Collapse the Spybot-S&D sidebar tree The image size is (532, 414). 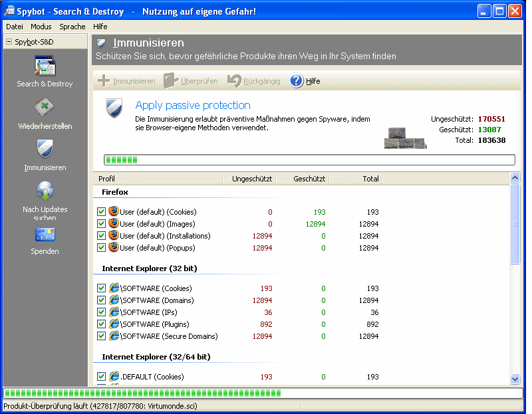click(x=9, y=42)
